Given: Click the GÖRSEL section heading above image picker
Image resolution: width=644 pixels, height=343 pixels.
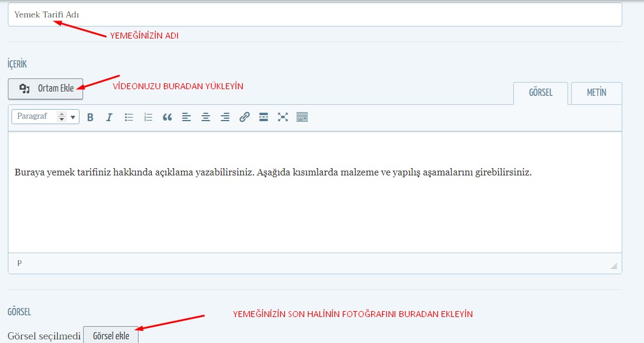Looking at the screenshot, I should pyautogui.click(x=19, y=312).
